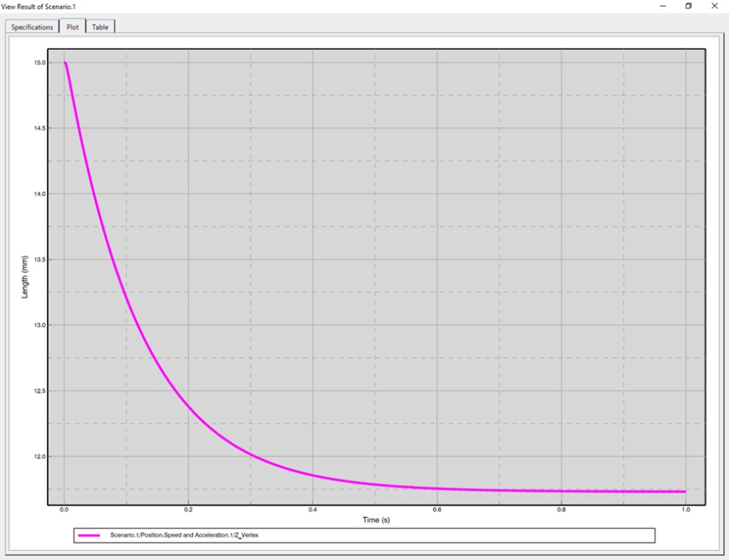Minimize the View Result window
The width and height of the screenshot is (729, 560).
662,6
